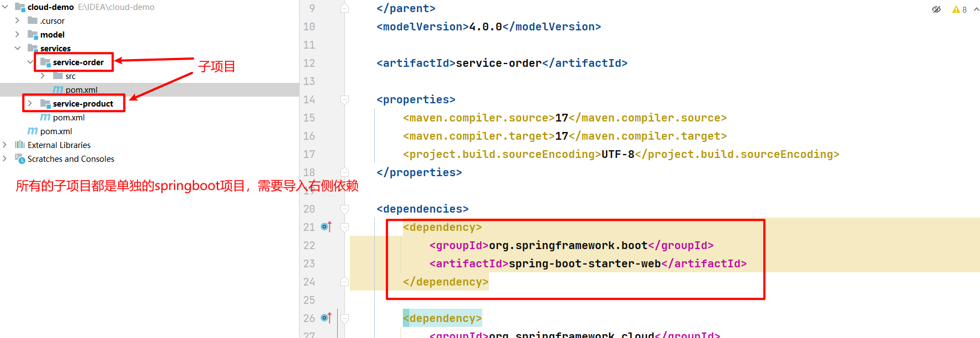The image size is (980, 338).
Task: Select service-order in project tree
Action: click(78, 62)
